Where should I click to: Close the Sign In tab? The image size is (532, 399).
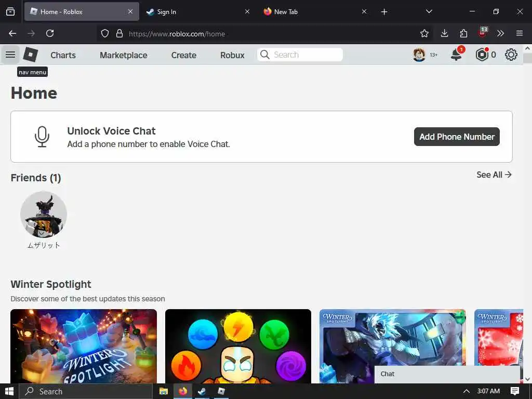(x=247, y=11)
